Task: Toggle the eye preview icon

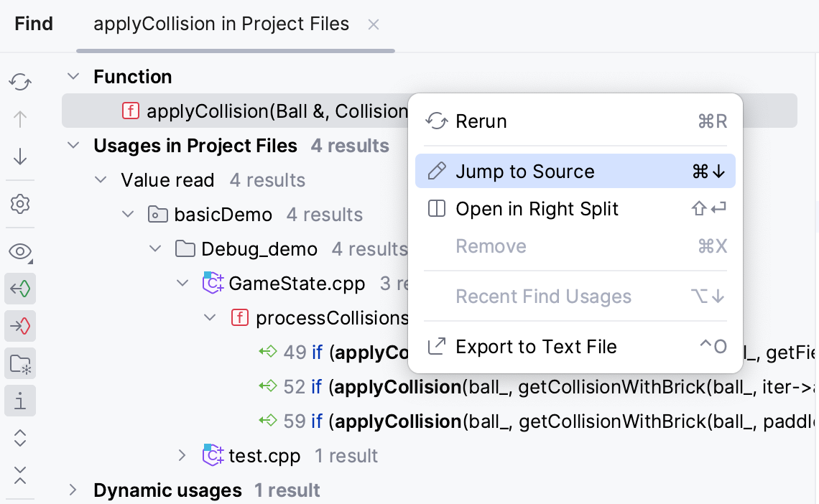Action: [20, 251]
